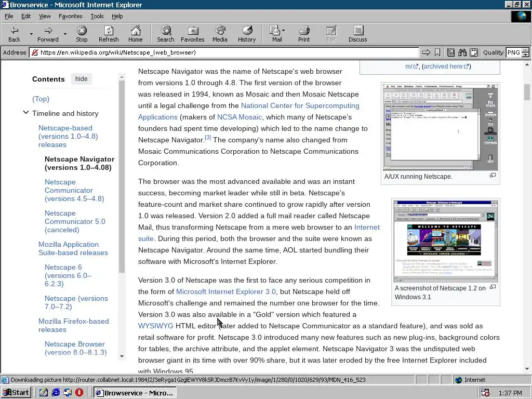Viewport: 532px width, 399px height.
Task: Jump to (Top) in contents
Action: point(41,99)
